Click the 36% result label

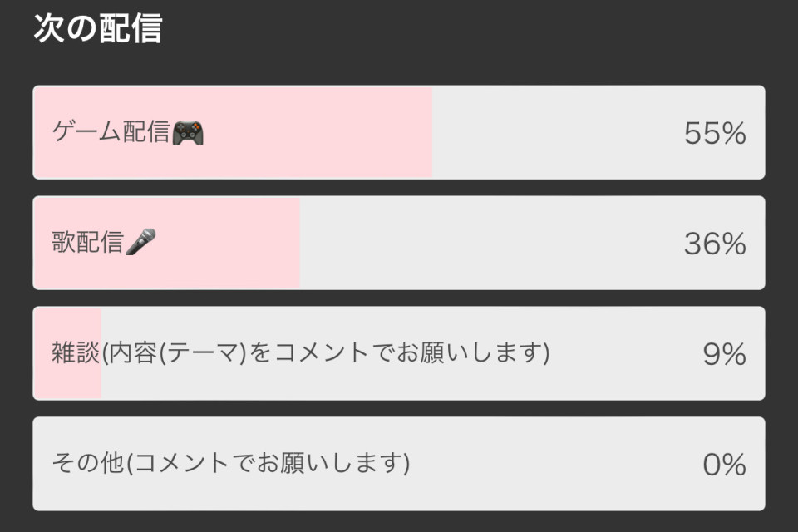[x=715, y=244]
